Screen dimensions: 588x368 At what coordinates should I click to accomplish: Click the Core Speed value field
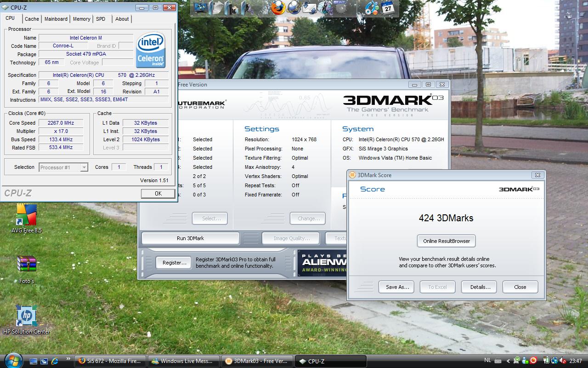point(61,123)
